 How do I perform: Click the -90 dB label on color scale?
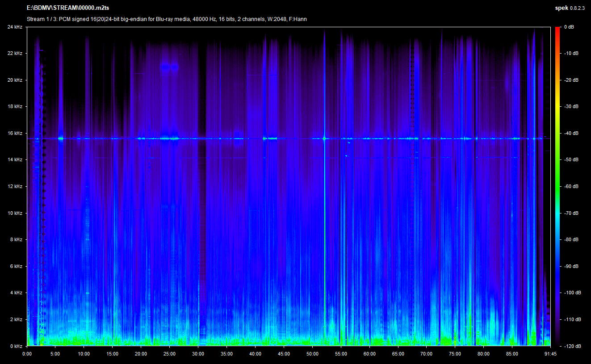click(571, 267)
